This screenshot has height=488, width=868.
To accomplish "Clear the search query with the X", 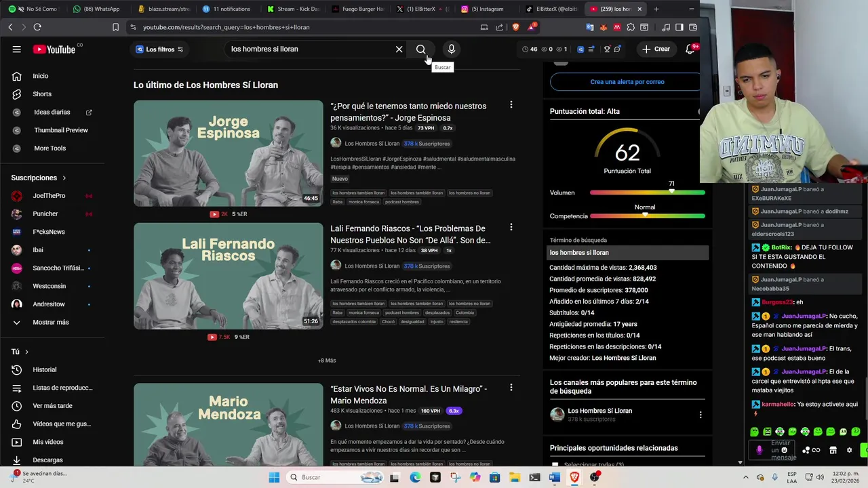I will [x=399, y=49].
